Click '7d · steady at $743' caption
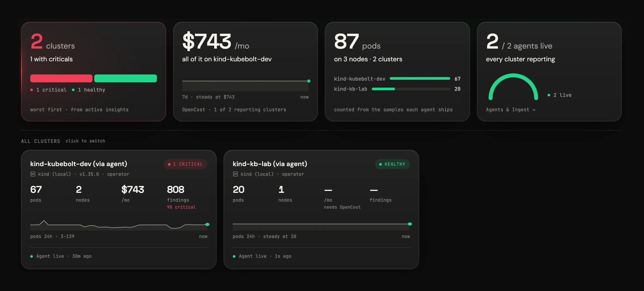The width and height of the screenshot is (644, 291). coord(208,97)
